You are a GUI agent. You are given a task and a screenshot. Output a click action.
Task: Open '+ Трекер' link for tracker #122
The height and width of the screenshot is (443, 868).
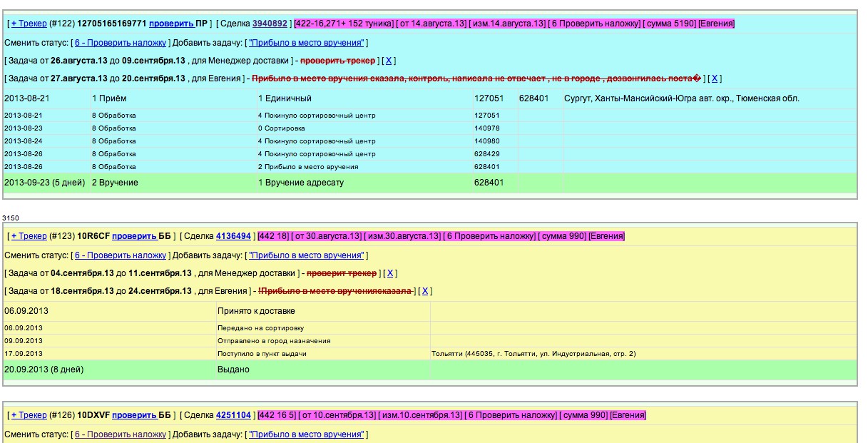click(x=29, y=24)
